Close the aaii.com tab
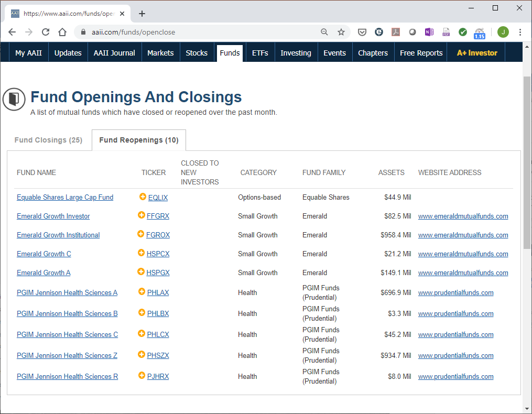Image resolution: width=532 pixels, height=414 pixels. 122,14
